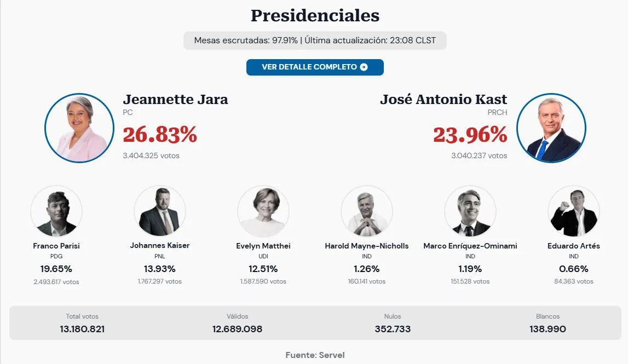Click the Nulos count 352.733
Viewport: 628px width, 364px height.
393,329
